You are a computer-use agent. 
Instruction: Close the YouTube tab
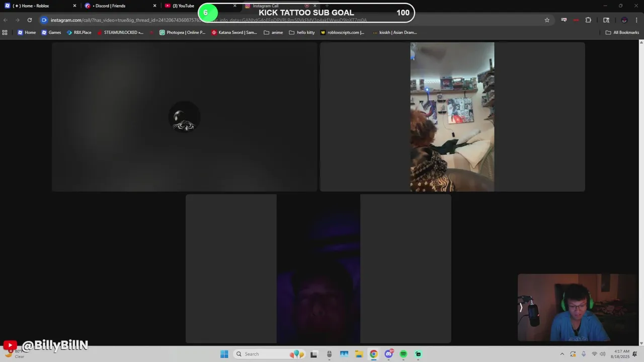tap(234, 6)
